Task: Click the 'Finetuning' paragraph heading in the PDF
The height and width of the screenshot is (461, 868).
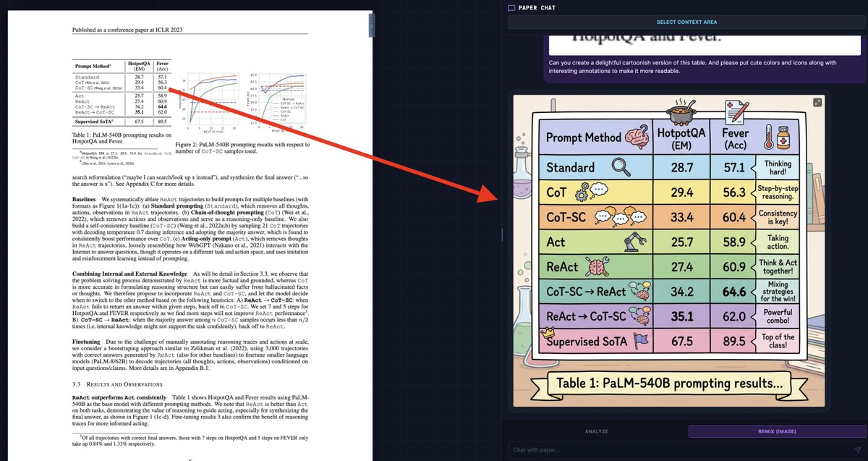Action: click(86, 340)
